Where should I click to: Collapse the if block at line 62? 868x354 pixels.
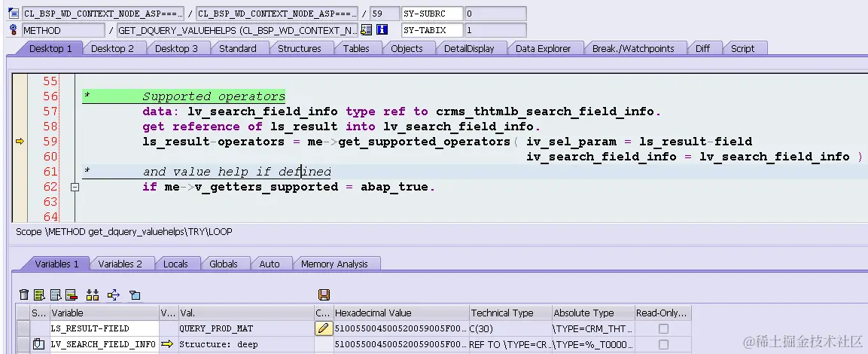[x=75, y=188]
